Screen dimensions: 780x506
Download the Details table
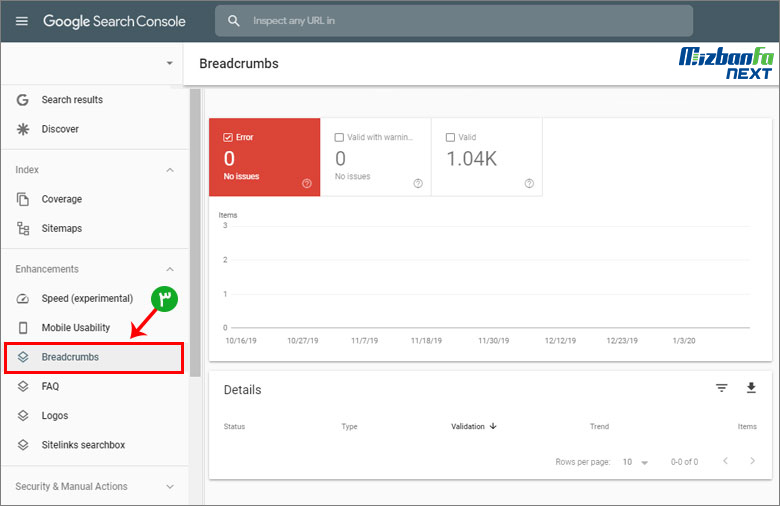pos(751,388)
